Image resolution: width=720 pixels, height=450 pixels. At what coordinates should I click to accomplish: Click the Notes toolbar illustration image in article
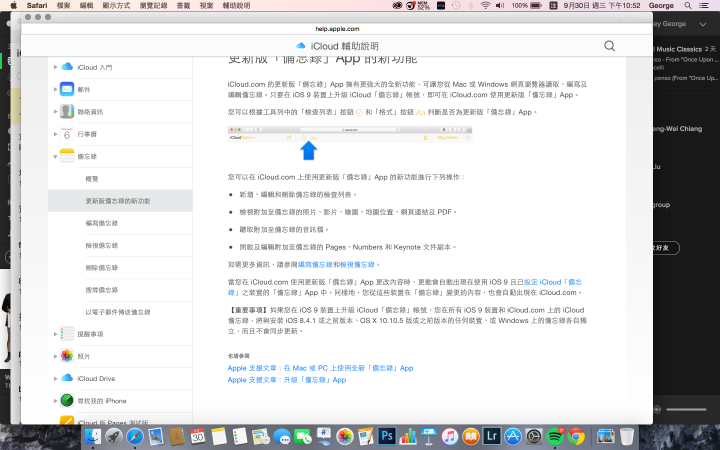pyautogui.click(x=350, y=143)
